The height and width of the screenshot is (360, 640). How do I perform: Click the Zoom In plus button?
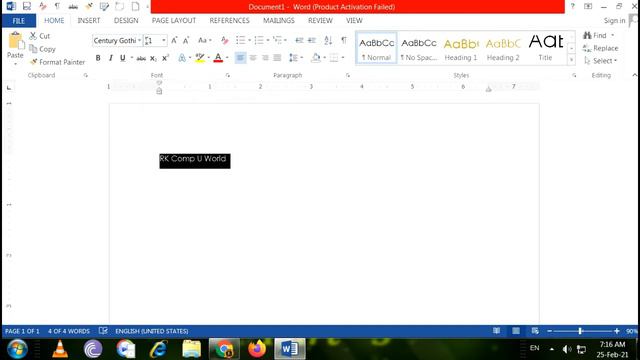tap(617, 331)
